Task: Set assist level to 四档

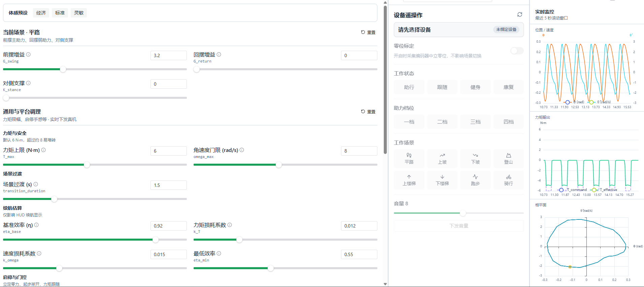Action: tap(508, 122)
